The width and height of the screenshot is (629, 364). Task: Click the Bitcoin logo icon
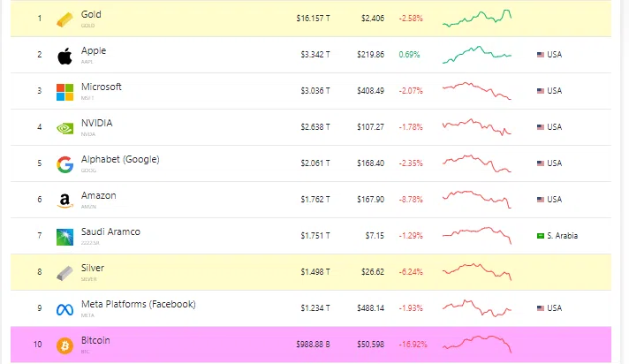[x=64, y=345]
